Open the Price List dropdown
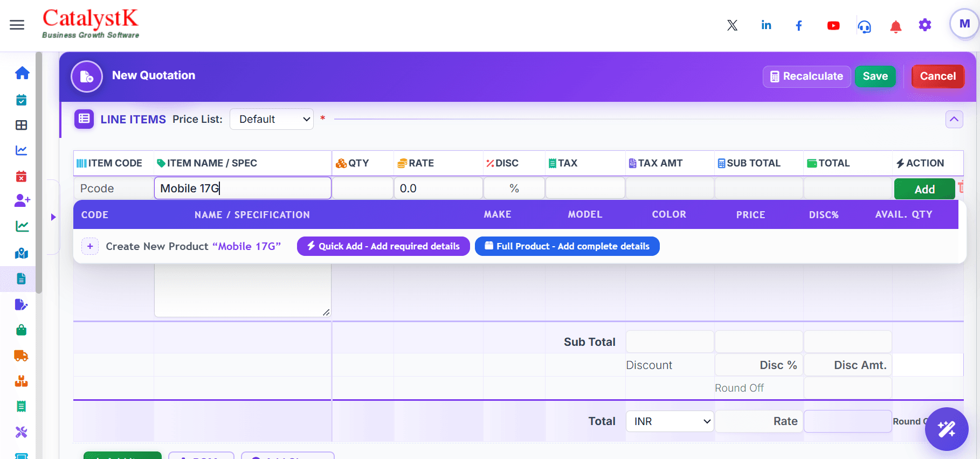980x459 pixels. (272, 119)
